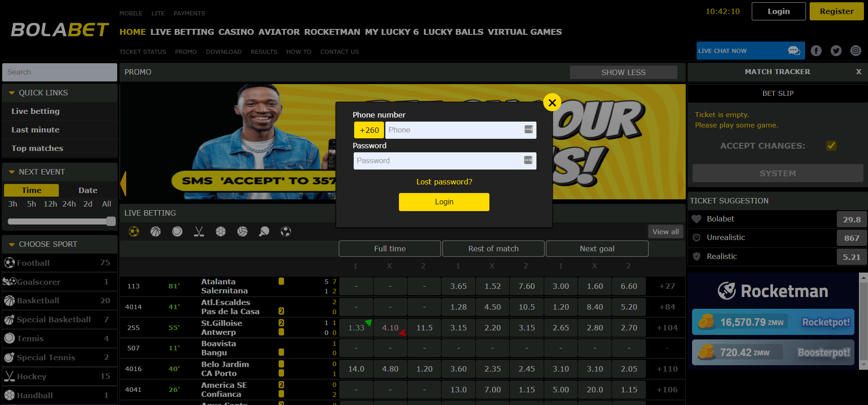Select the 24h time range
The width and height of the screenshot is (868, 405).
tap(69, 204)
